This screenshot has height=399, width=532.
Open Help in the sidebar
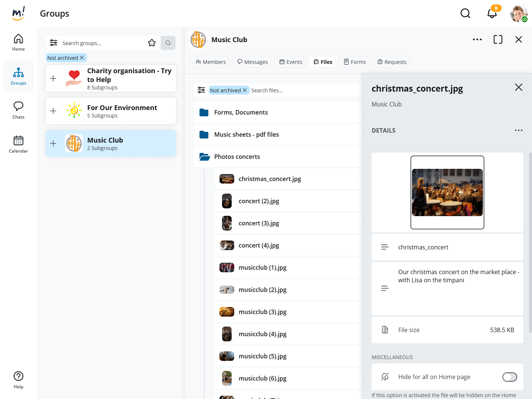18,380
